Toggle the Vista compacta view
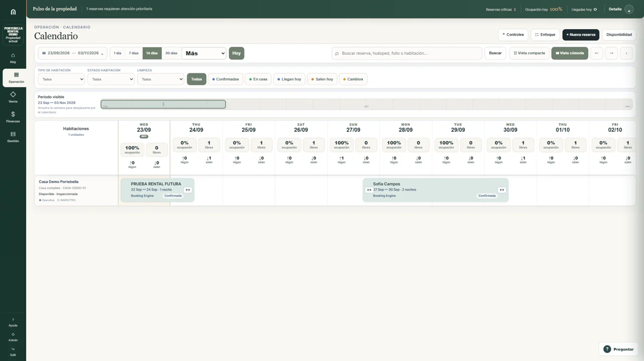Screen dimensions: 644x361 pos(529,53)
